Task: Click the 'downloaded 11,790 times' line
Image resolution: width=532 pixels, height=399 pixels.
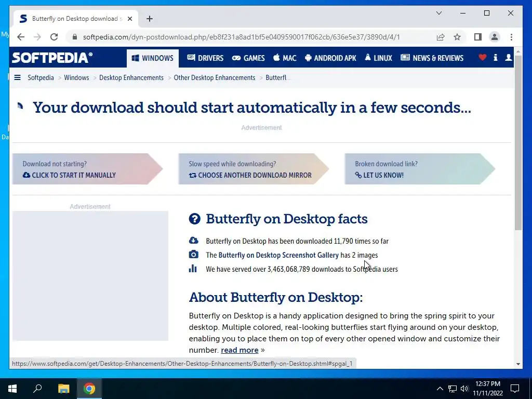Action: pyautogui.click(x=297, y=241)
